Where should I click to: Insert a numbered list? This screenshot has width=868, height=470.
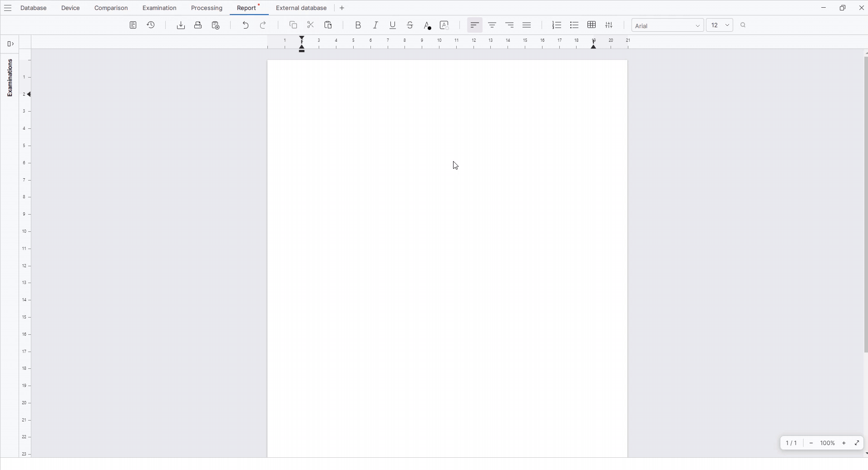557,25
